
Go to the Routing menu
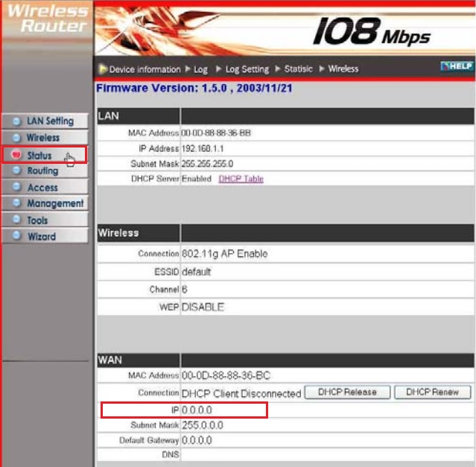tap(45, 171)
